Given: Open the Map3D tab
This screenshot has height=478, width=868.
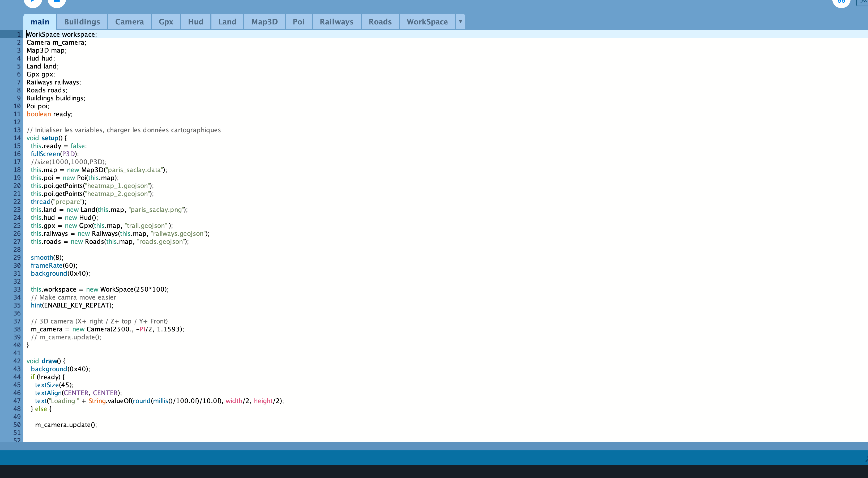Looking at the screenshot, I should pyautogui.click(x=264, y=22).
